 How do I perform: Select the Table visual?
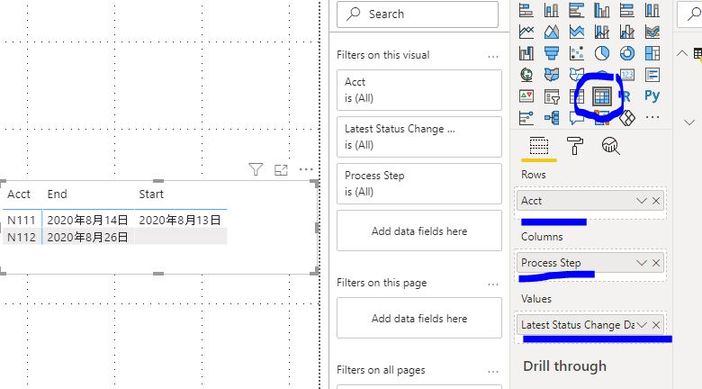pos(577,96)
